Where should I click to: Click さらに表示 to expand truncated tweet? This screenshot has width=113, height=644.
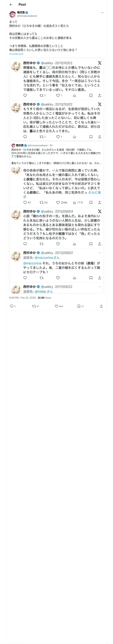point(94,192)
